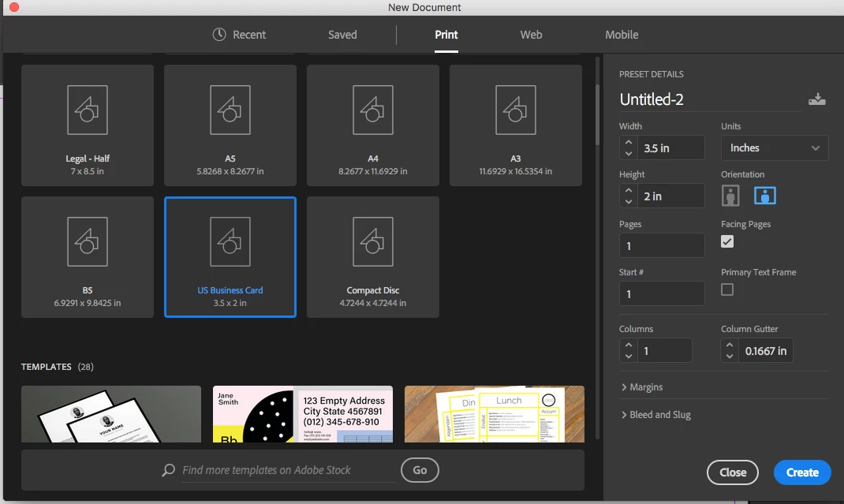844x504 pixels.
Task: Switch to the Web tab
Action: [531, 35]
